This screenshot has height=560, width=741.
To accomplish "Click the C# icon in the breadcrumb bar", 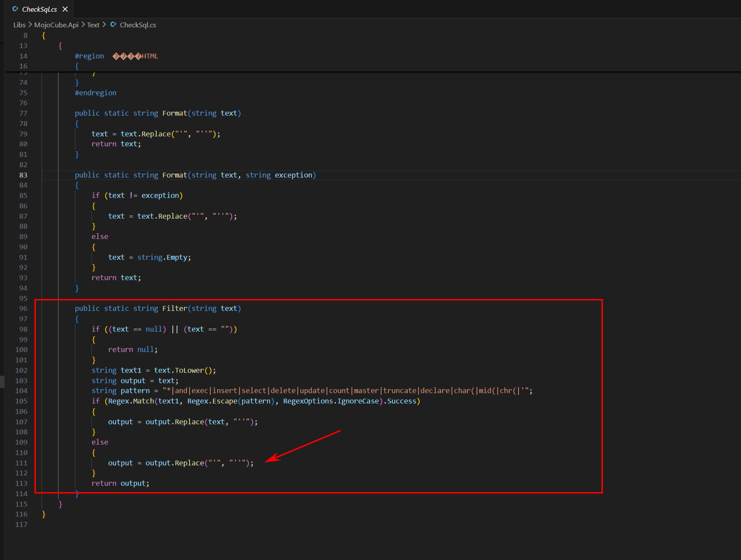I will click(113, 25).
